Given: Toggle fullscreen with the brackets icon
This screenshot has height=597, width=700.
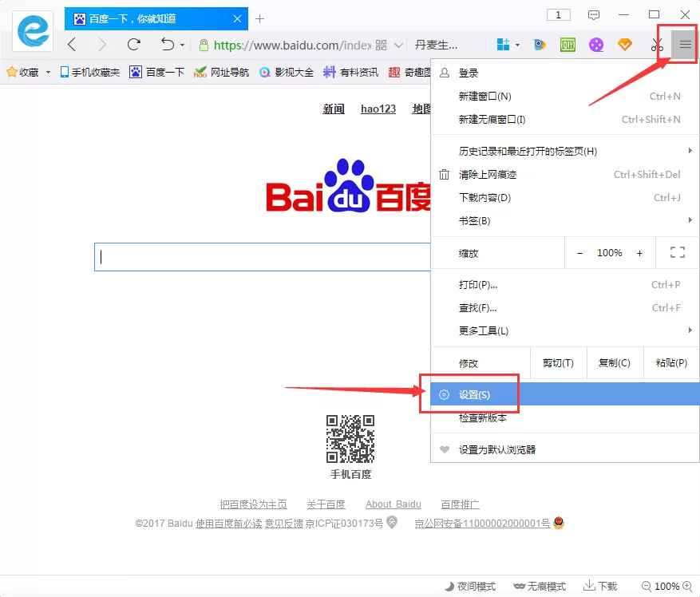Looking at the screenshot, I should point(677,253).
